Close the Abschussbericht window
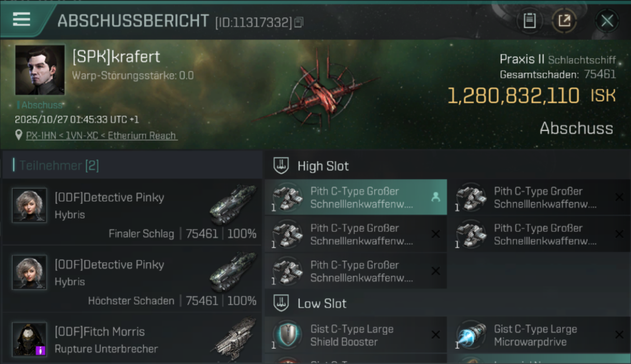631x364 pixels. [607, 20]
